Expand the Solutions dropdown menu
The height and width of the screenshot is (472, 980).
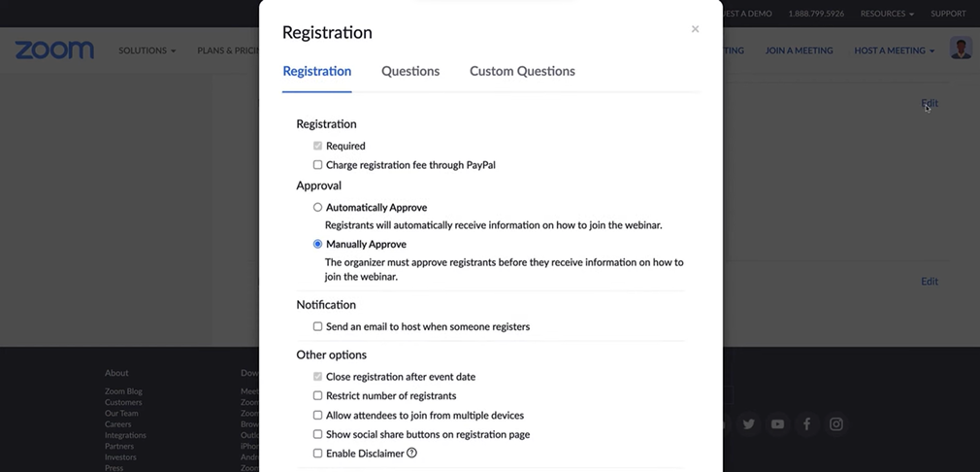point(147,51)
